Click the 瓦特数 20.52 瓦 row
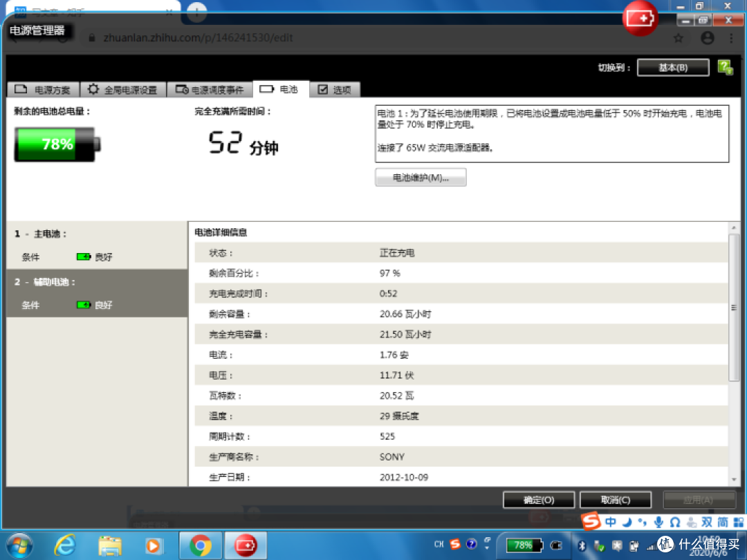This screenshot has width=747, height=560. pos(461,395)
